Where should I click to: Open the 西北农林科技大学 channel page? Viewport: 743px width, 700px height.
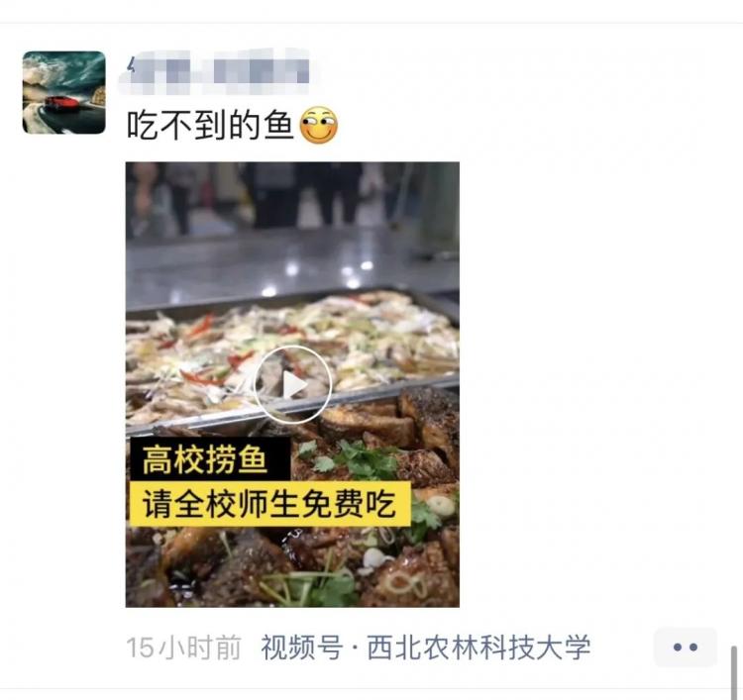click(x=478, y=647)
